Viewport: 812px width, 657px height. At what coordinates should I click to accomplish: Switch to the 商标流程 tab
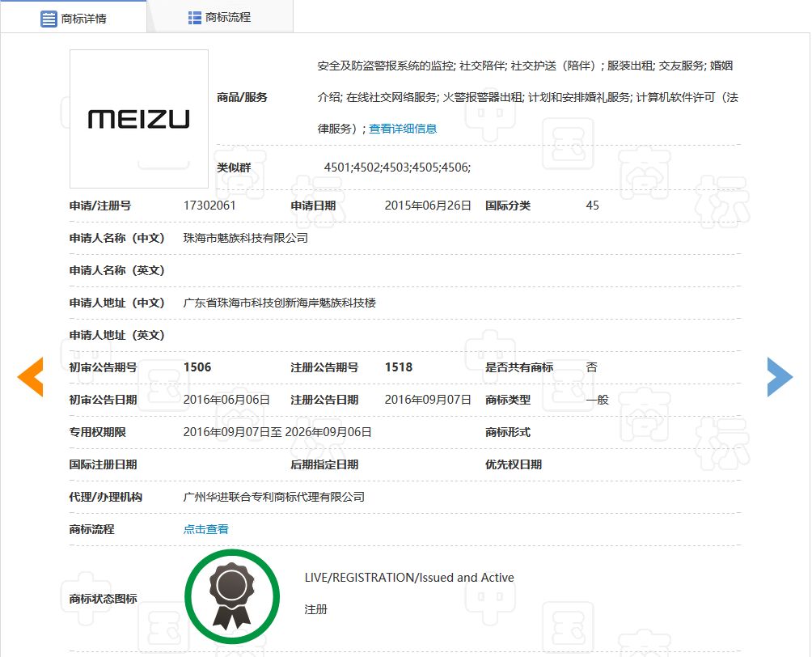[x=219, y=18]
